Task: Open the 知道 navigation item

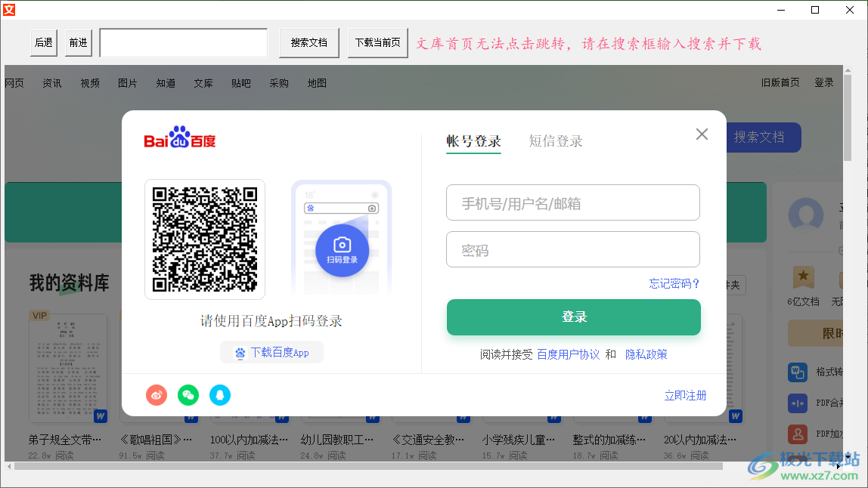Action: (166, 83)
